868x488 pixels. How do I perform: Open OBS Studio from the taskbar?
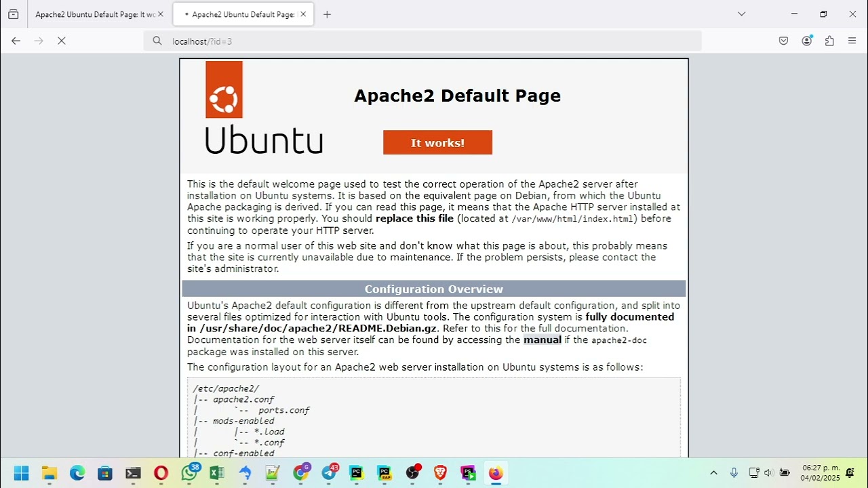(412, 472)
